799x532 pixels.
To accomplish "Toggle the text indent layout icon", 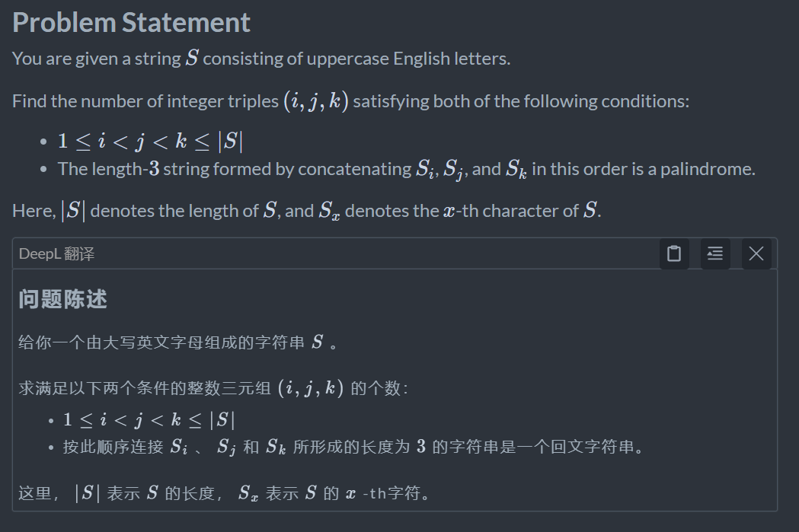I will click(x=715, y=253).
